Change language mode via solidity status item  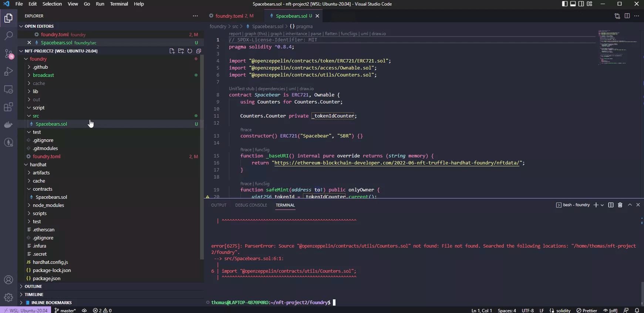(560, 310)
